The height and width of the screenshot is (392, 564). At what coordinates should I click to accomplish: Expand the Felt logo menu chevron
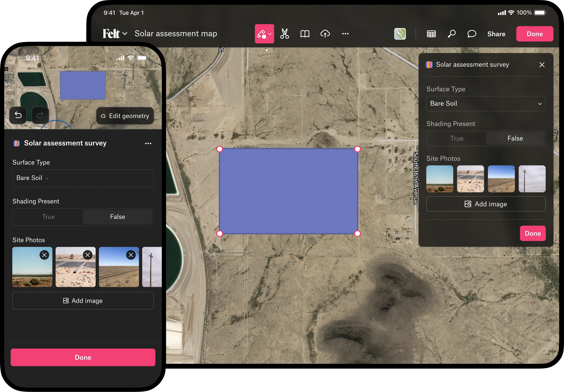[125, 34]
